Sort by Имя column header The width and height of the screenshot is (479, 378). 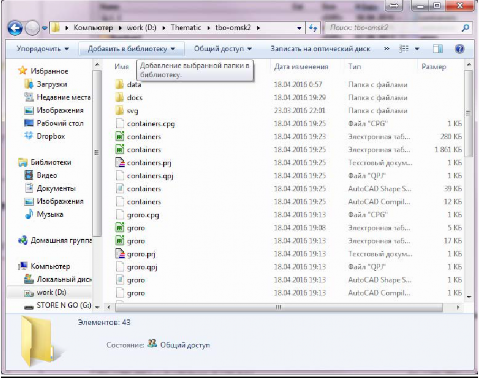122,67
